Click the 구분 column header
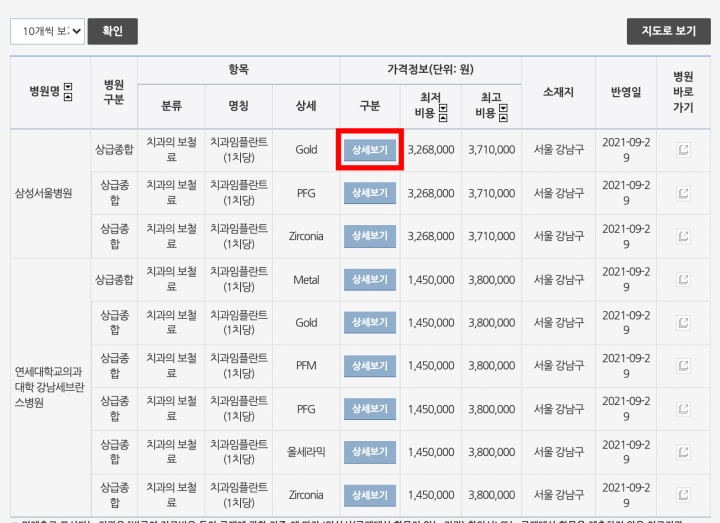Viewport: 720px width, 523px height. click(370, 106)
